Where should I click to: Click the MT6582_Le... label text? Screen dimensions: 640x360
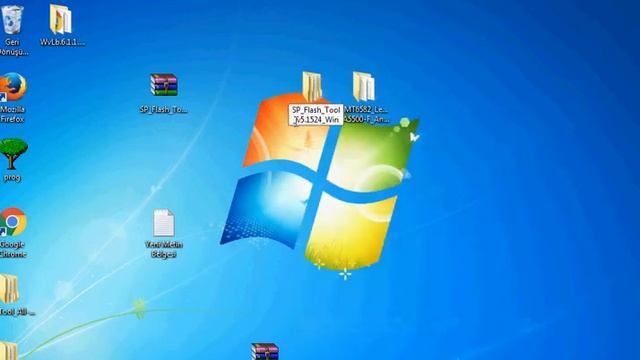coord(366,114)
